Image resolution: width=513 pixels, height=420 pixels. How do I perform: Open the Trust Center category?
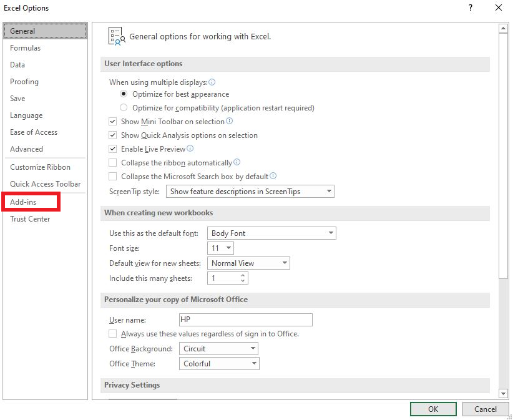click(45, 219)
